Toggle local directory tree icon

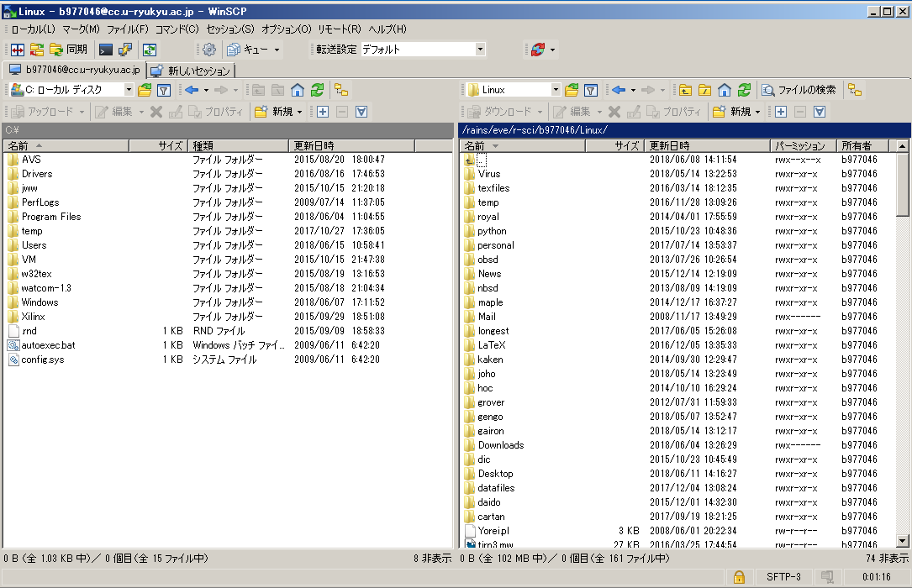(341, 90)
